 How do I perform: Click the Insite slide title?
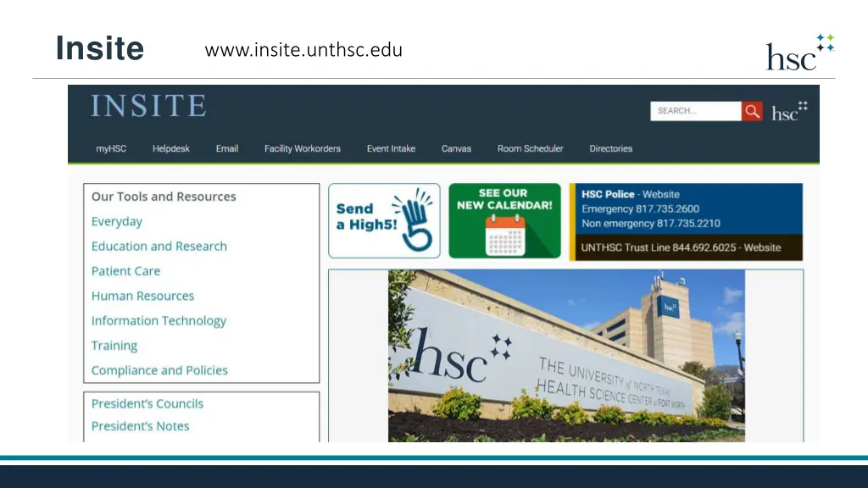pyautogui.click(x=100, y=48)
